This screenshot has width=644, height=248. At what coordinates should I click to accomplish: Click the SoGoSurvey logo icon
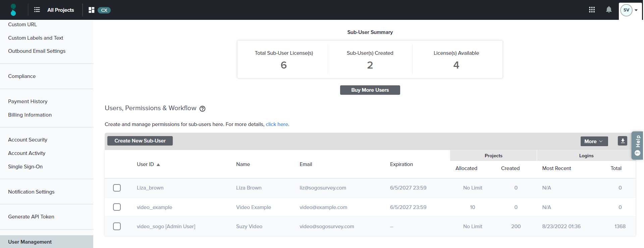coord(13,10)
